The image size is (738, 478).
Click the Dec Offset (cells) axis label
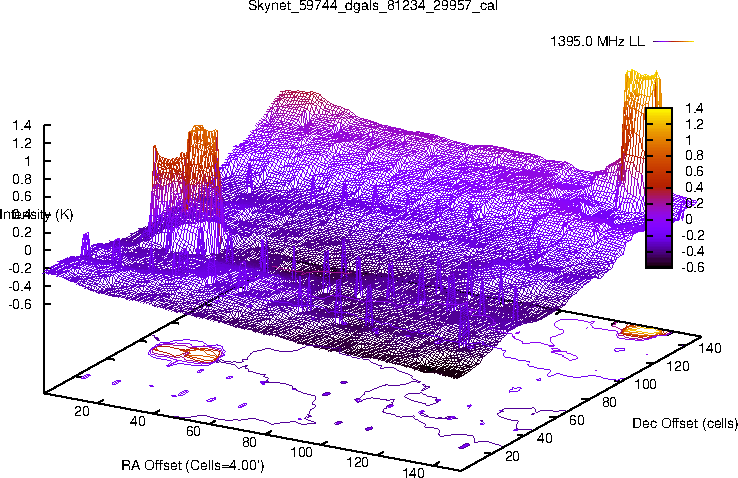tap(685, 423)
